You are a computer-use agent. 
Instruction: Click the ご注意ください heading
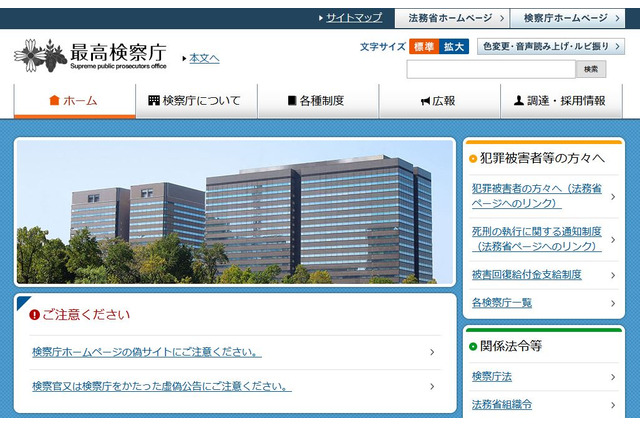tap(86, 315)
